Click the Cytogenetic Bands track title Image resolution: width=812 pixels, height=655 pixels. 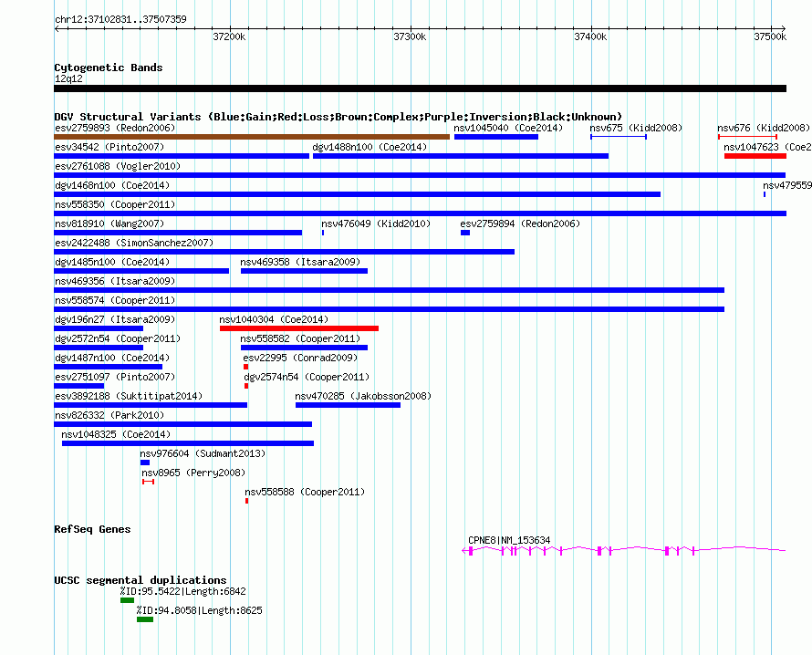pos(109,68)
